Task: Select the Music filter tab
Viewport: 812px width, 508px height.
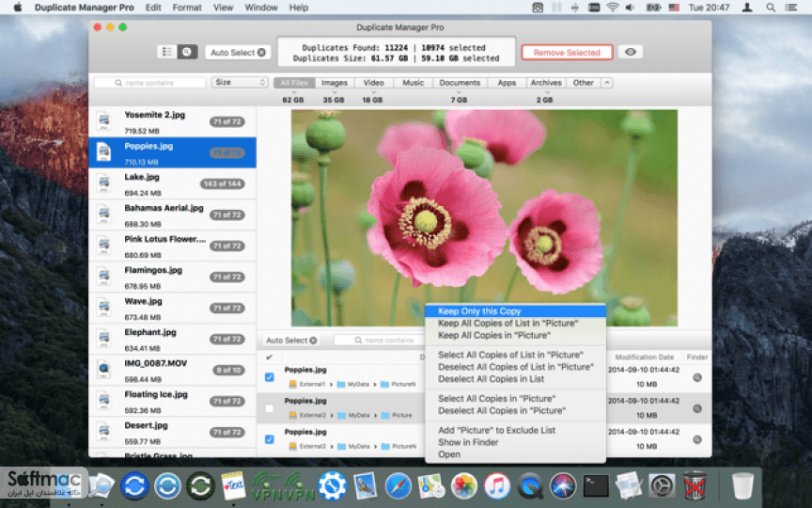Action: coord(414,83)
